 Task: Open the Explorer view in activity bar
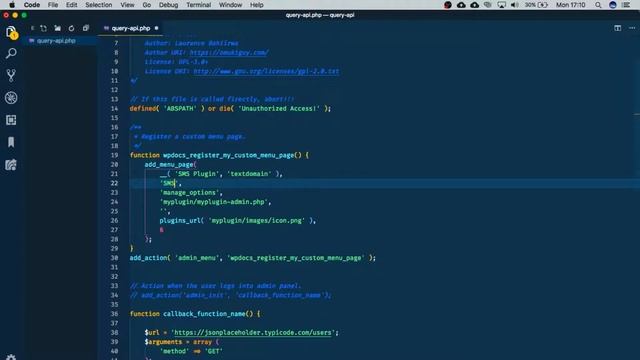11,32
